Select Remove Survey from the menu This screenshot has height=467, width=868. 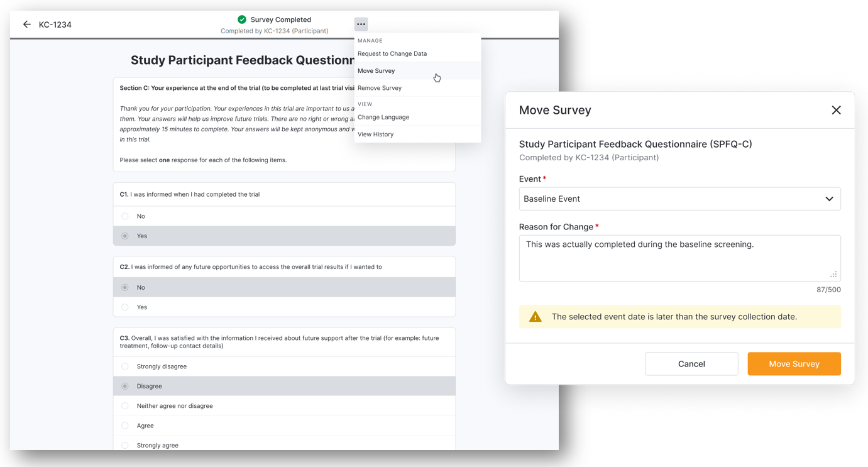380,88
